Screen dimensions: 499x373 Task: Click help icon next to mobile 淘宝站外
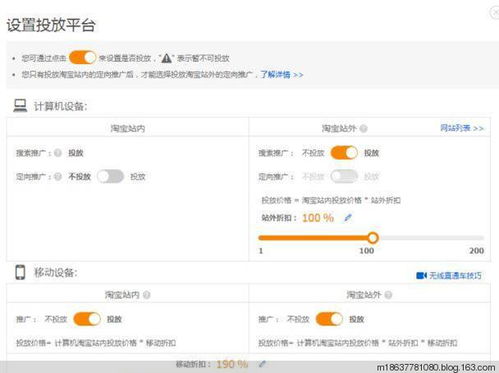pos(388,295)
